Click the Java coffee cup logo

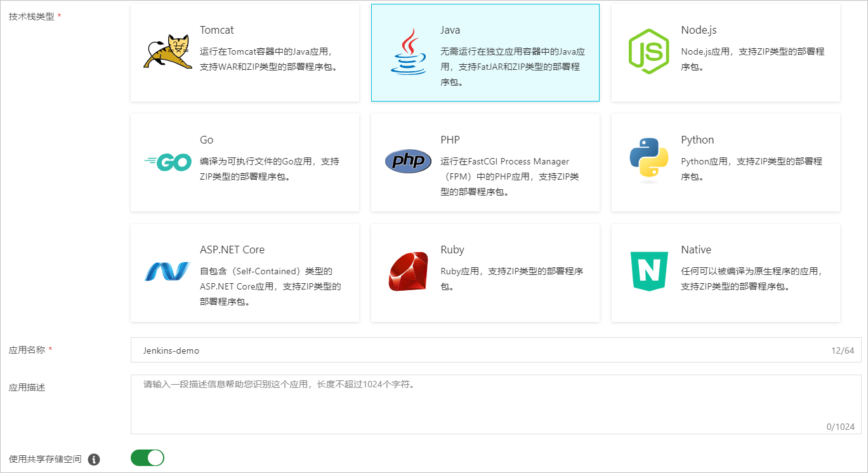[409, 51]
